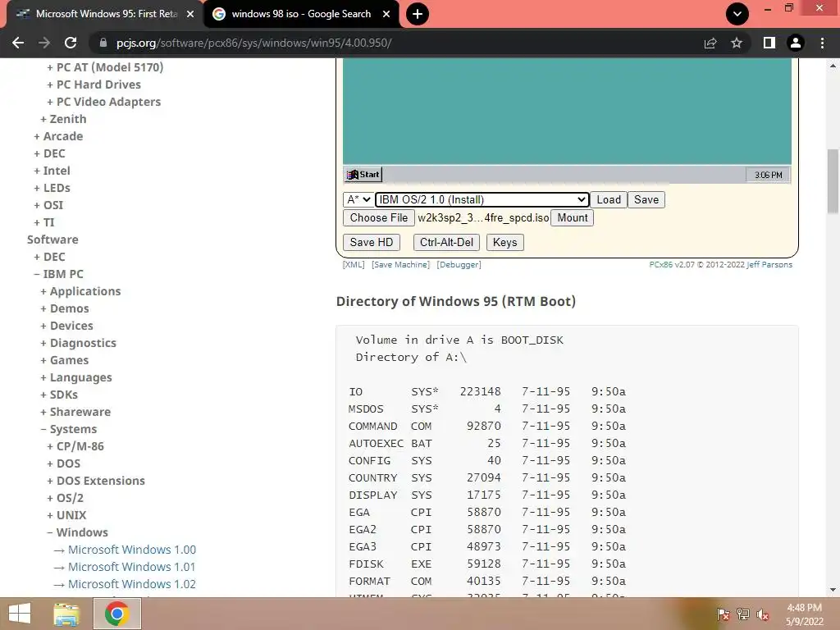Open the Chrome three-dot menu
840x630 pixels.
822,43
